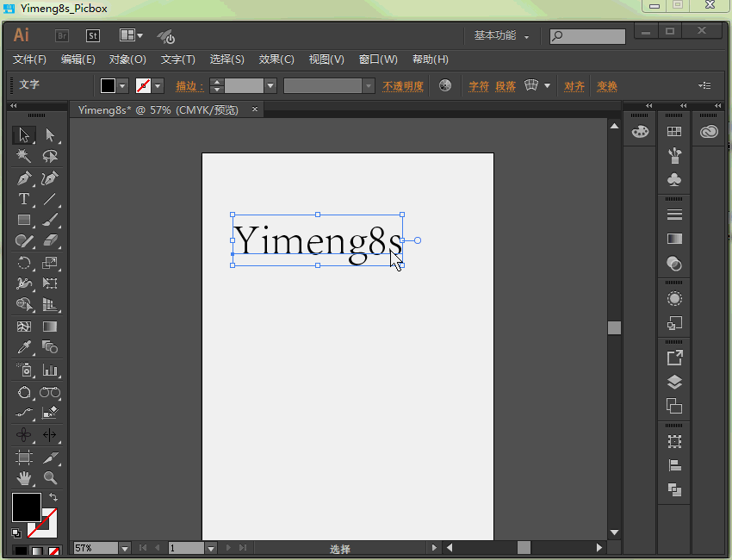
Task: Open the 57% zoom level dropdown
Action: coord(124,548)
